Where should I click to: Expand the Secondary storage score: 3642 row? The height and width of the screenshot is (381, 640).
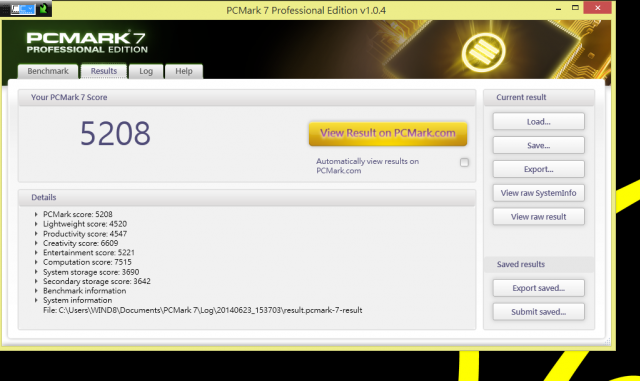tap(36, 281)
